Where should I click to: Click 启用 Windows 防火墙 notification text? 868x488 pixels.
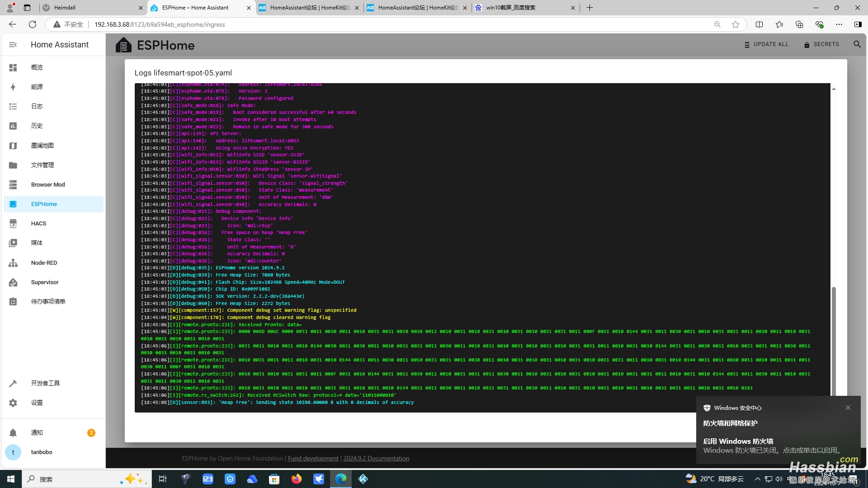pyautogui.click(x=738, y=441)
